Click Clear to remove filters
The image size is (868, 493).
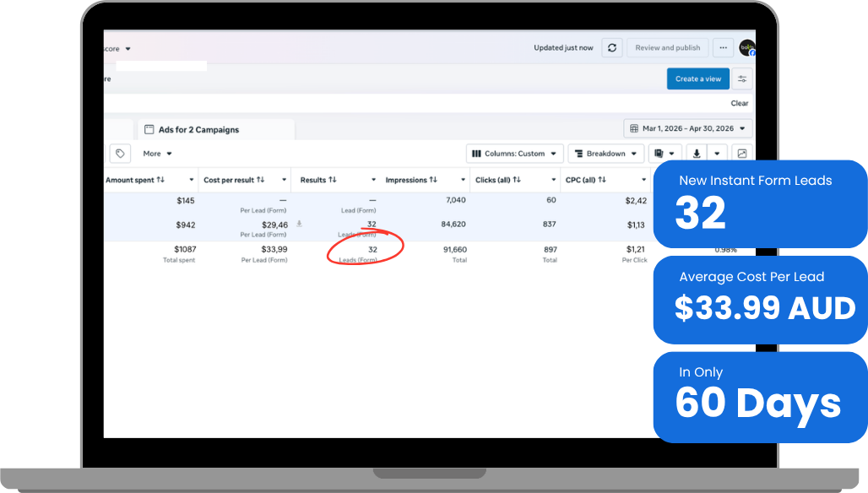(x=739, y=104)
